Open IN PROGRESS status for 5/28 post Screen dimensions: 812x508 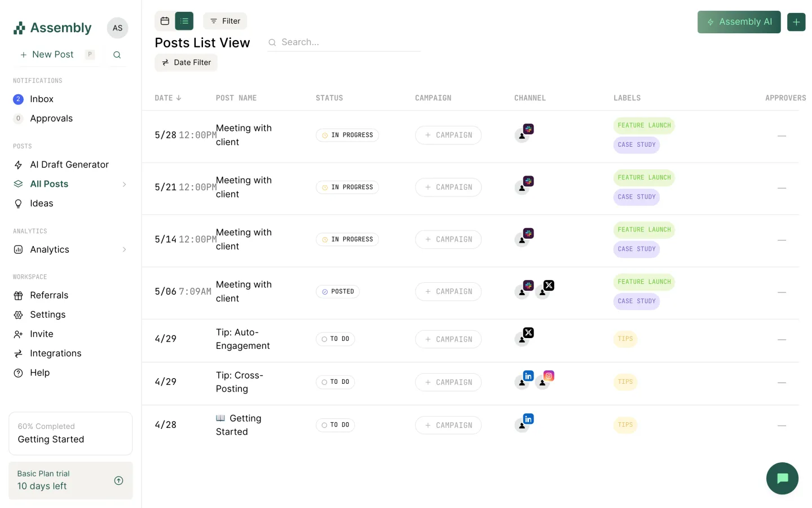(x=347, y=135)
